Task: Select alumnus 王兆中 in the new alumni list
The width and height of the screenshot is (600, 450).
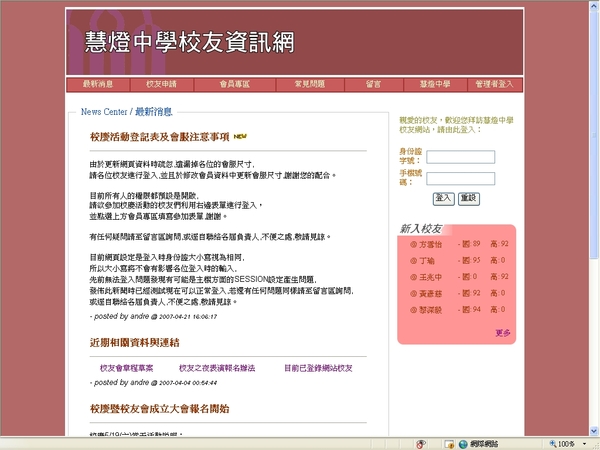Action: 430,277
